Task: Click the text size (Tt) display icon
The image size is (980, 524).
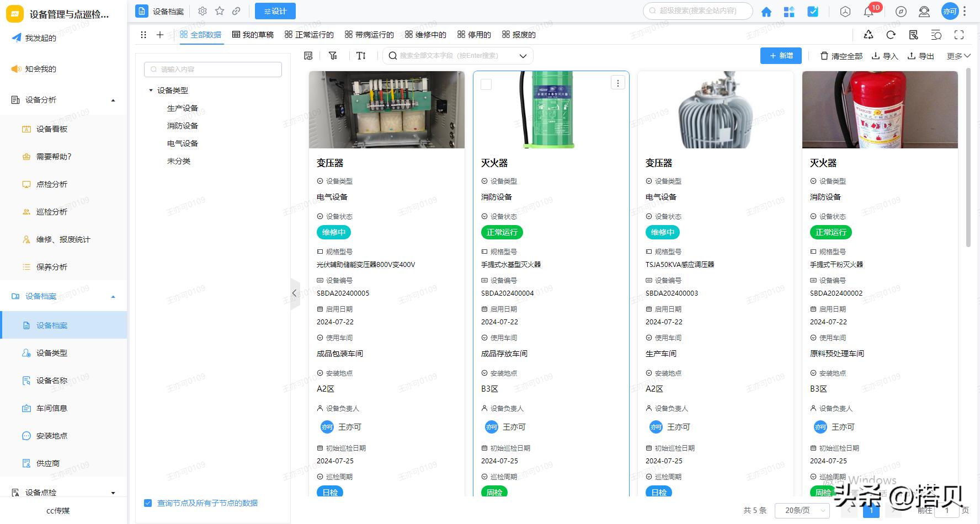Action: pos(361,55)
